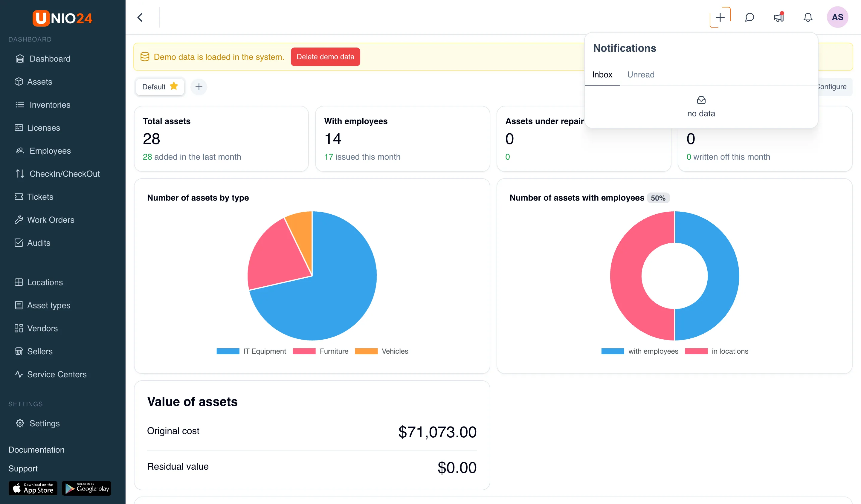Toggle the IT Equipment legend color swatch

[x=228, y=351]
